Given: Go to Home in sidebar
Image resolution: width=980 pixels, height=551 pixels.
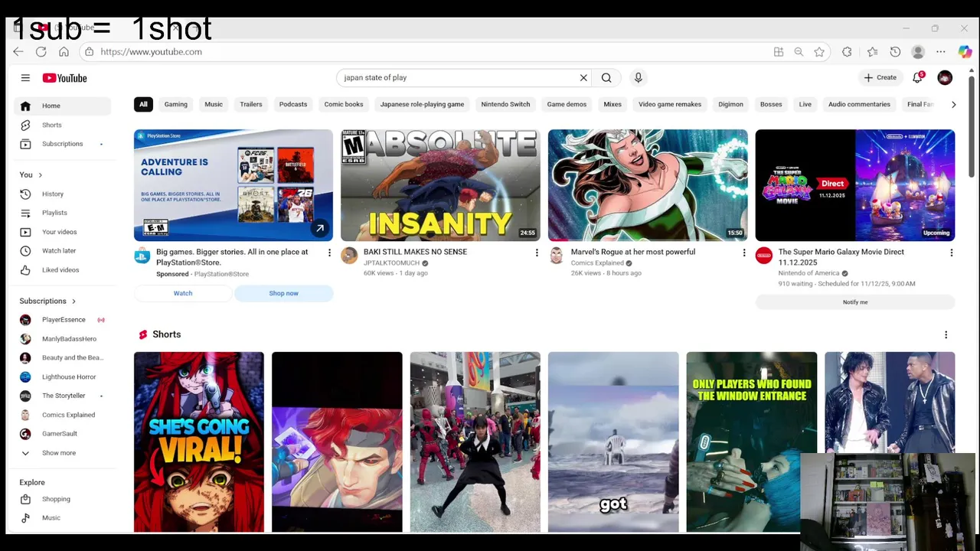Looking at the screenshot, I should click(63, 106).
